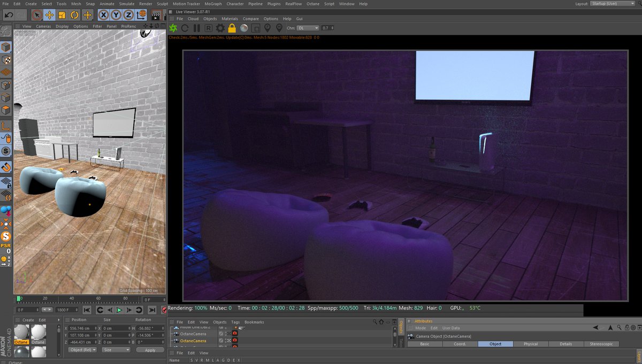Open the viewport Cameras menu
This screenshot has width=642, height=364.
(43, 26)
